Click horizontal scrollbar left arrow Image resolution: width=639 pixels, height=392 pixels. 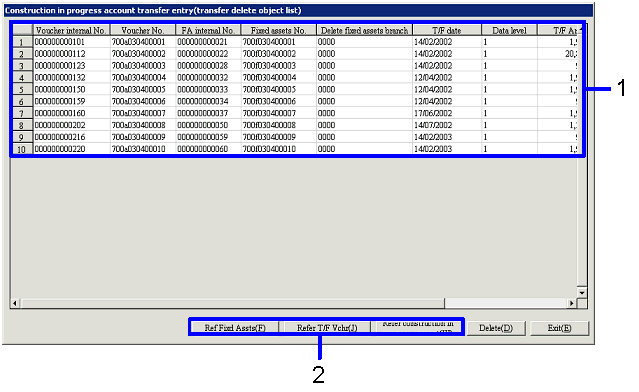click(15, 303)
